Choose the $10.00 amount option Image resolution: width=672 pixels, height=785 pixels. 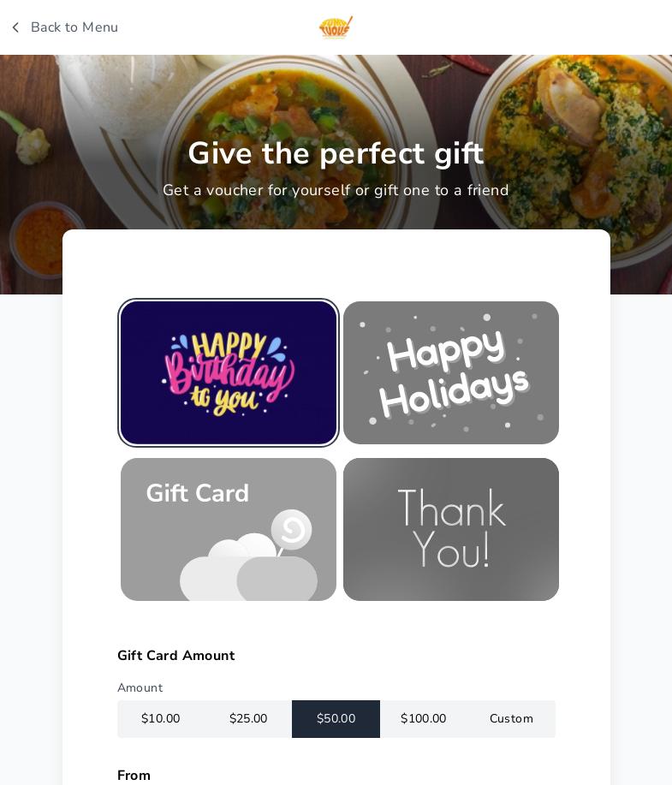[x=161, y=718]
